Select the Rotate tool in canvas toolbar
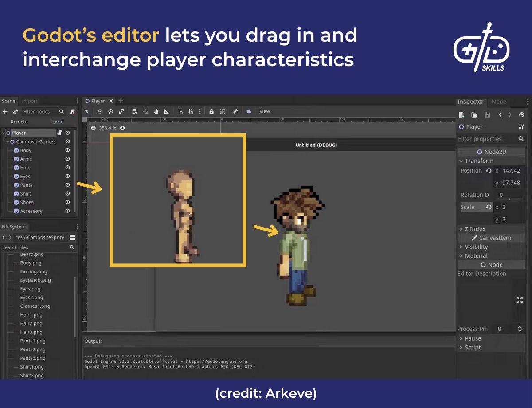The image size is (532, 408). (111, 111)
